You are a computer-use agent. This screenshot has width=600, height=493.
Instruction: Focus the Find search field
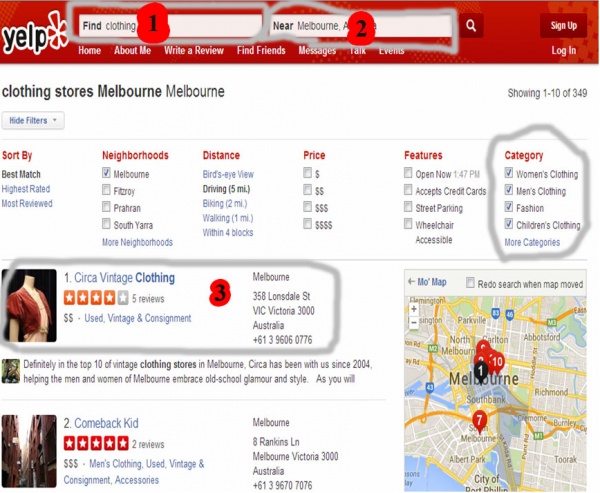(x=170, y=26)
